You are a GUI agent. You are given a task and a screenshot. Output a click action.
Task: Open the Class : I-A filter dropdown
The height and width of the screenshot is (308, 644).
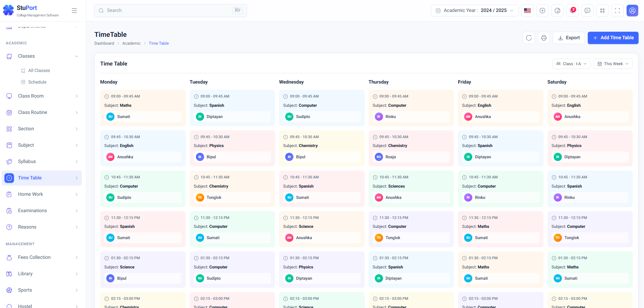coord(571,64)
